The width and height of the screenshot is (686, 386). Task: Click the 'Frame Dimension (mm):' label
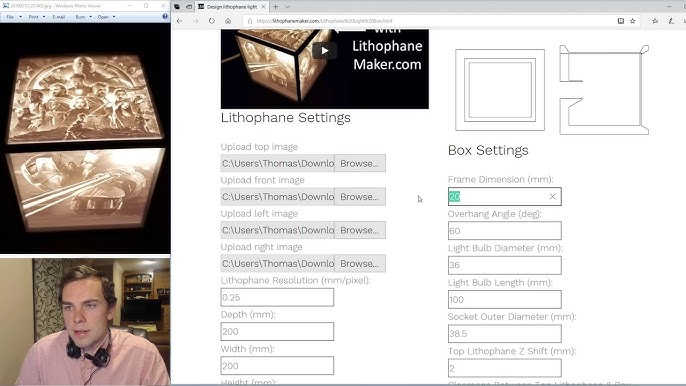[500, 179]
